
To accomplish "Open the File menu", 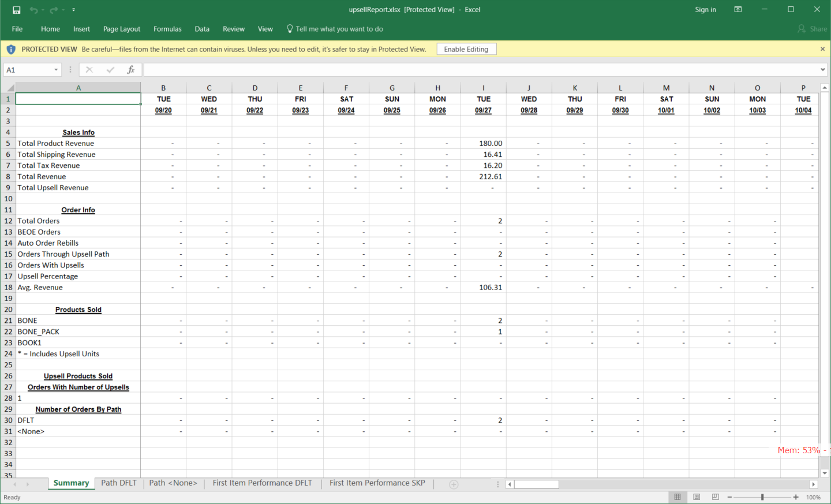I will pos(17,29).
